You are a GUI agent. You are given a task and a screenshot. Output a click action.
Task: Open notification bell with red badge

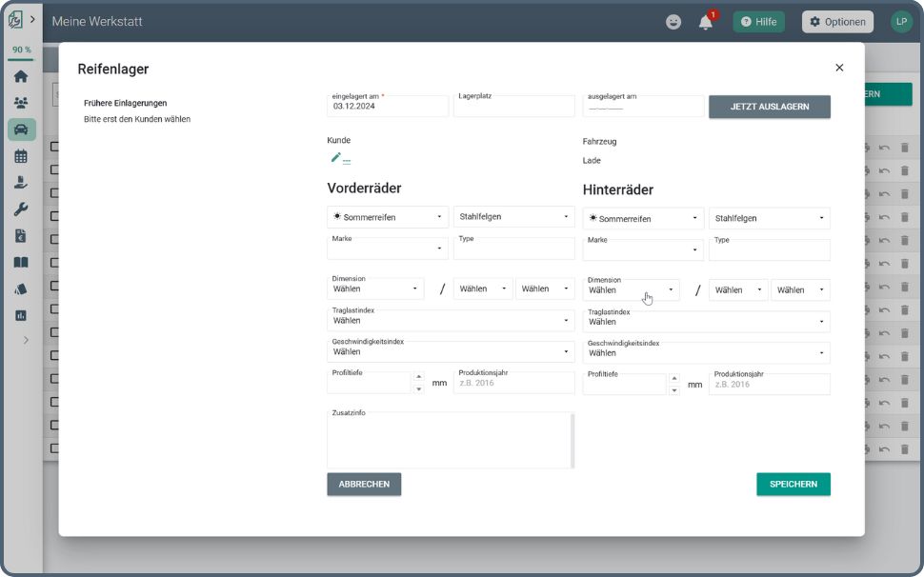point(706,22)
